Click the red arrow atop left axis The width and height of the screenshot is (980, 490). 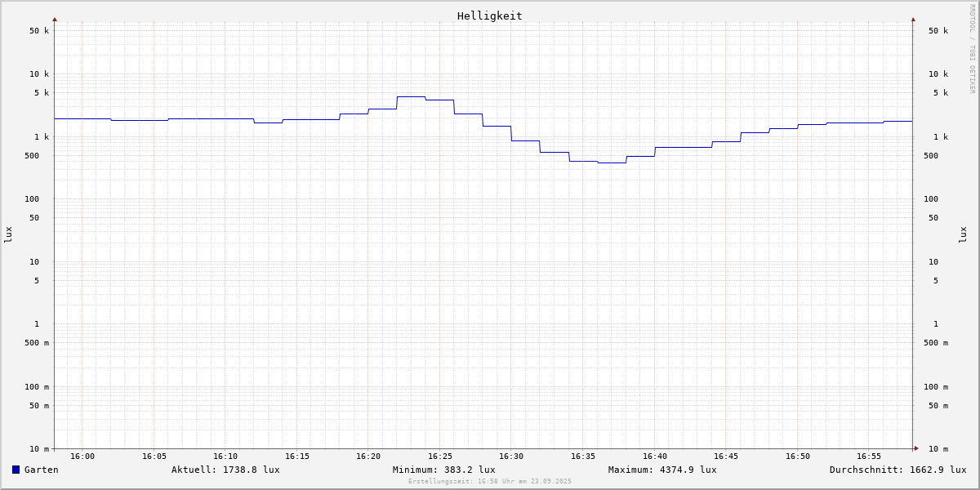click(55, 19)
